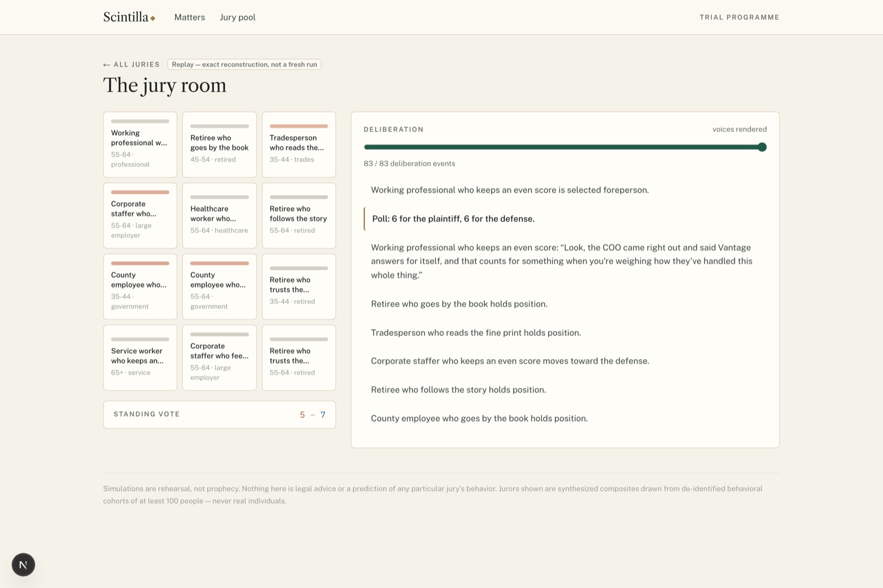Click the simulations disclaimer footer text
The width and height of the screenshot is (883, 588).
point(433,495)
